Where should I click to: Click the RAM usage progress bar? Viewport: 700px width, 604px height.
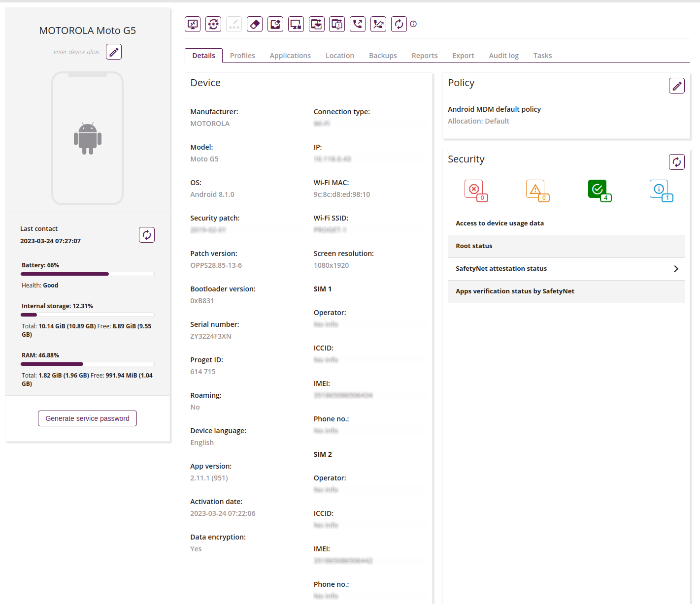[88, 364]
